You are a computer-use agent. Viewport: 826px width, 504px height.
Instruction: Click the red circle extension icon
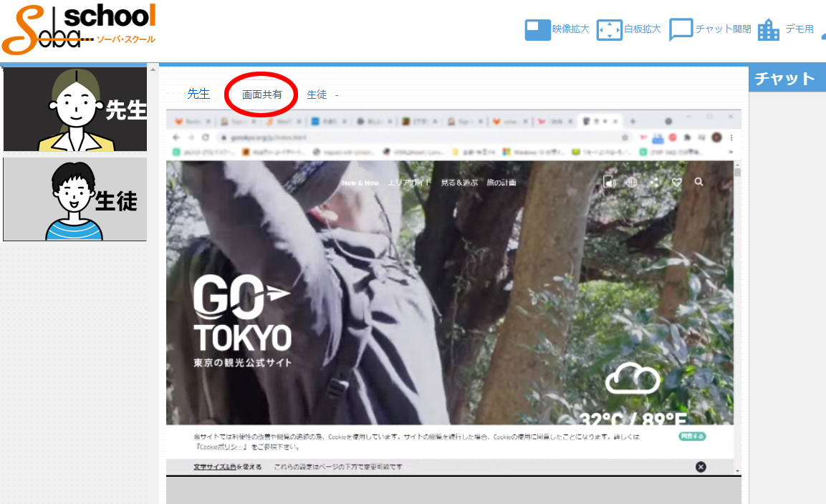point(673,137)
